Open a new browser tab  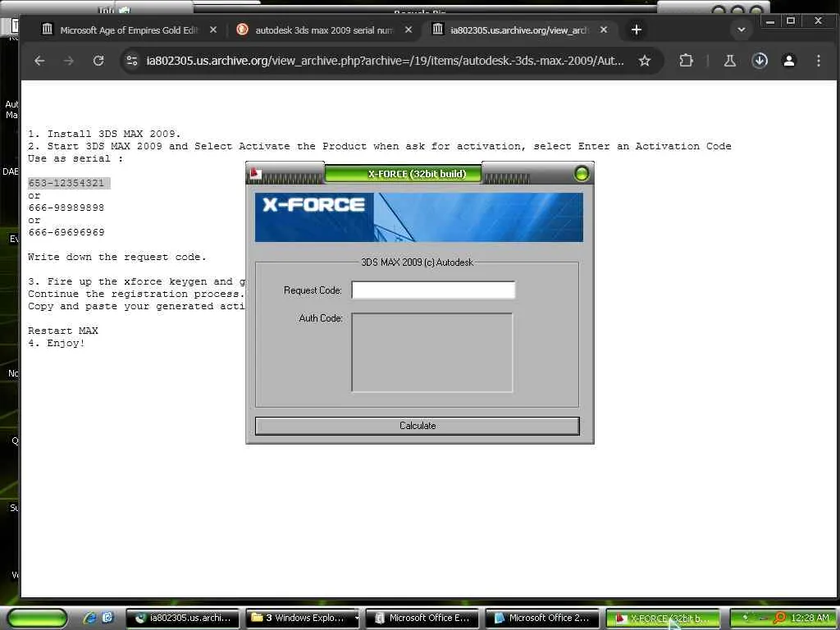(637, 30)
